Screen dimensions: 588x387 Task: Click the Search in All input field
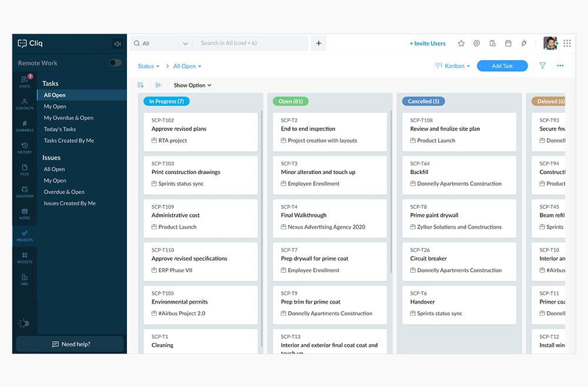coord(250,43)
